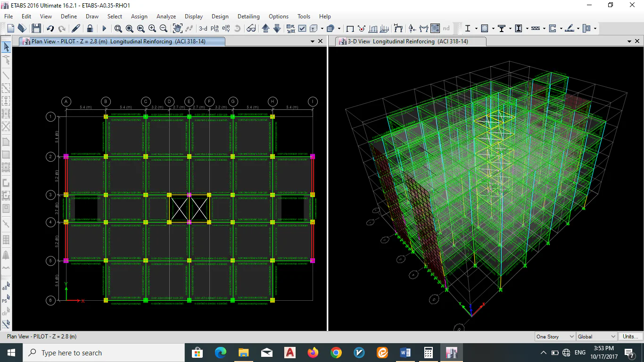This screenshot has height=362, width=644.
Task: Switch to 3-d view using toolbar
Action: 203,29
